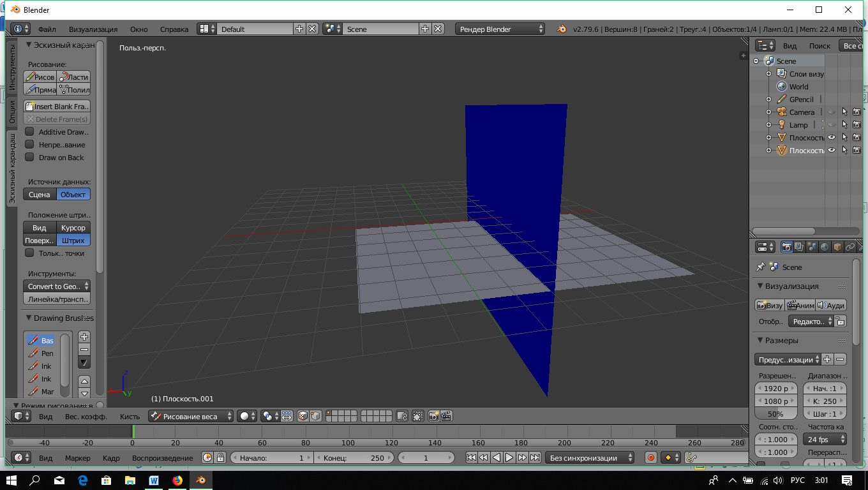
Task: Click the play animation button in timeline
Action: pos(509,457)
